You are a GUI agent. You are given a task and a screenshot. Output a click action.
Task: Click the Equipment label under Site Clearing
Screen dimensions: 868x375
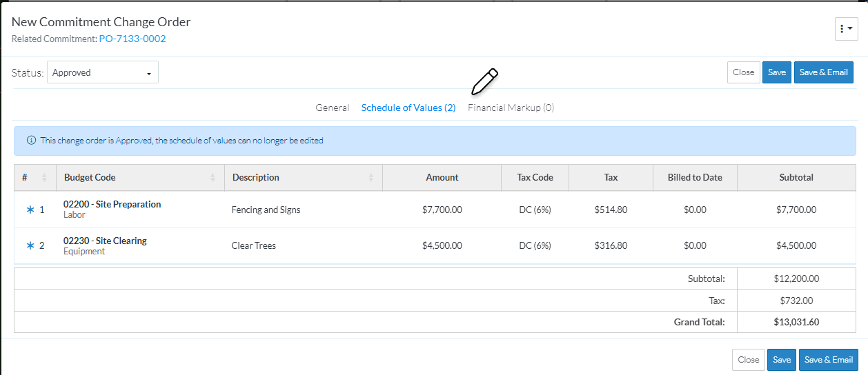coord(84,252)
